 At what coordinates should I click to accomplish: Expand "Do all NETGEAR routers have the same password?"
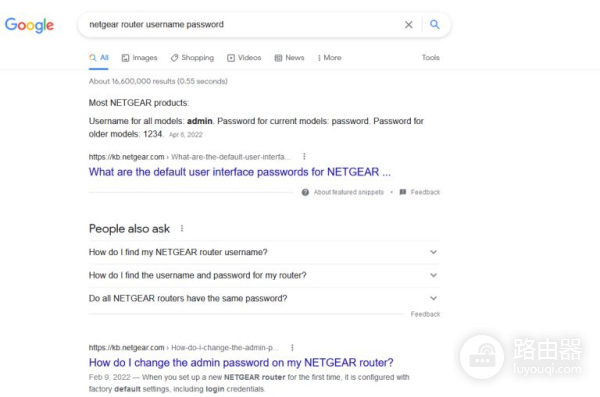(264, 298)
